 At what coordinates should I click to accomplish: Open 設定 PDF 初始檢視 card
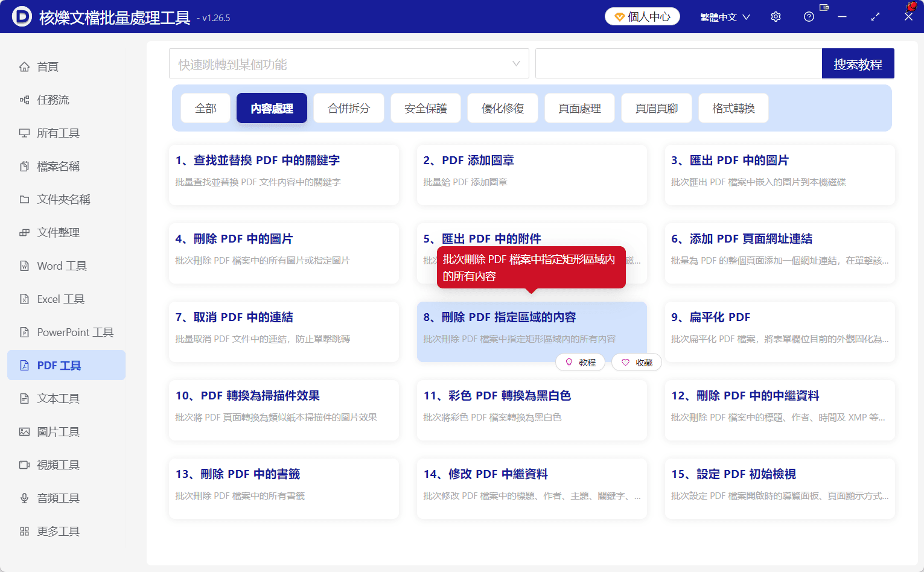[x=780, y=489]
